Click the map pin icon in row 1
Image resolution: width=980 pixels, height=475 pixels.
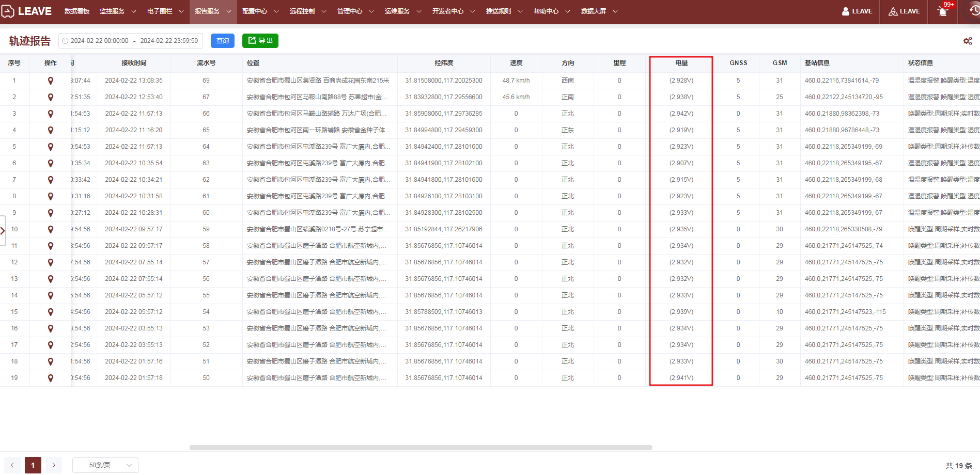[50, 81]
